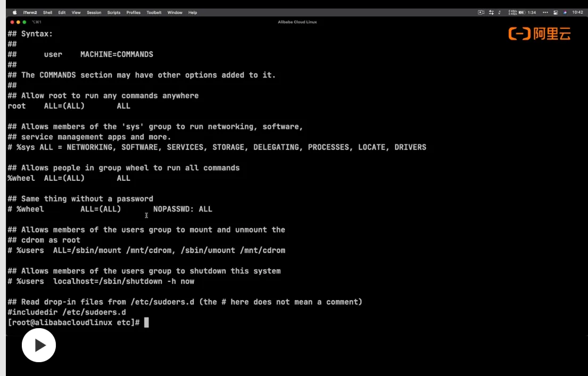588x376 pixels.
Task: Click the '## Syntax:' line
Action: tap(30, 34)
